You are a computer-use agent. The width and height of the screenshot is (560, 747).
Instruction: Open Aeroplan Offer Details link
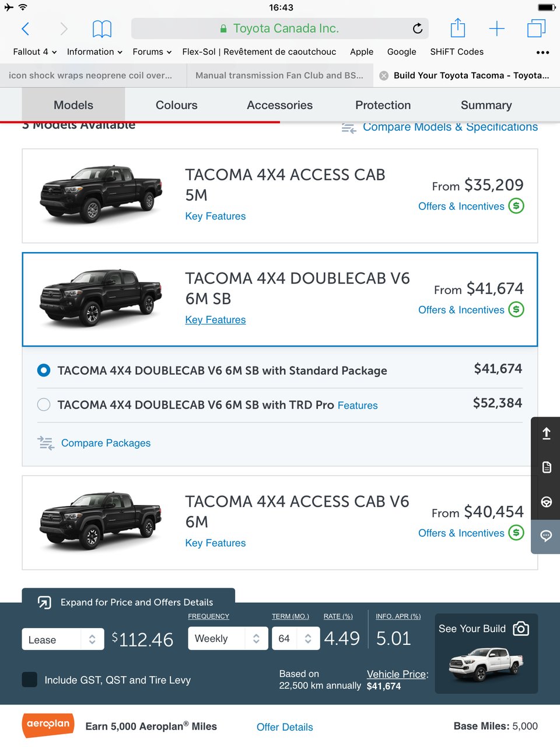285,727
